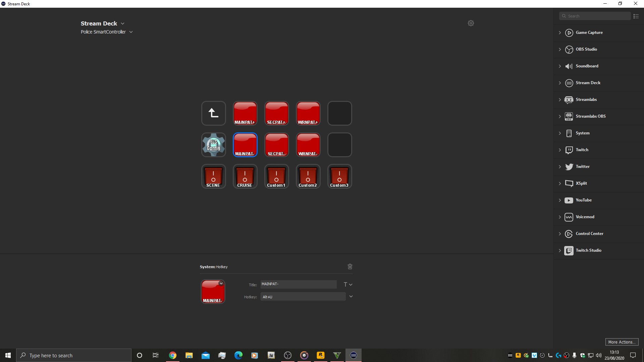
Task: Open the hotkey options dropdown arrow
Action: click(351, 297)
